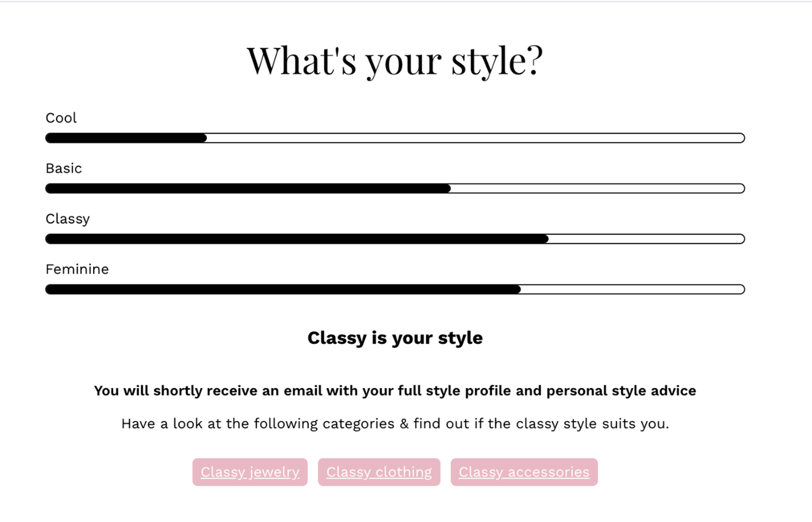
Task: Click the Classy label above its bar
Action: pyautogui.click(x=68, y=219)
